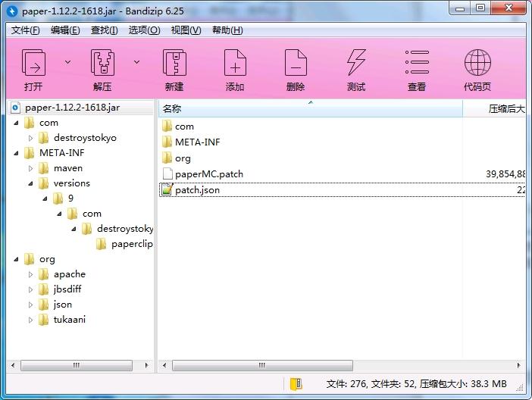Click the status bar file count text
Image resolution: width=532 pixels, height=400 pixels.
coord(416,384)
